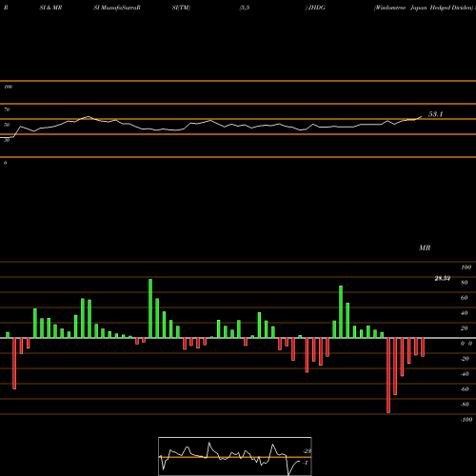
Task: Click the MR axis label 20
Action: coord(465,328)
